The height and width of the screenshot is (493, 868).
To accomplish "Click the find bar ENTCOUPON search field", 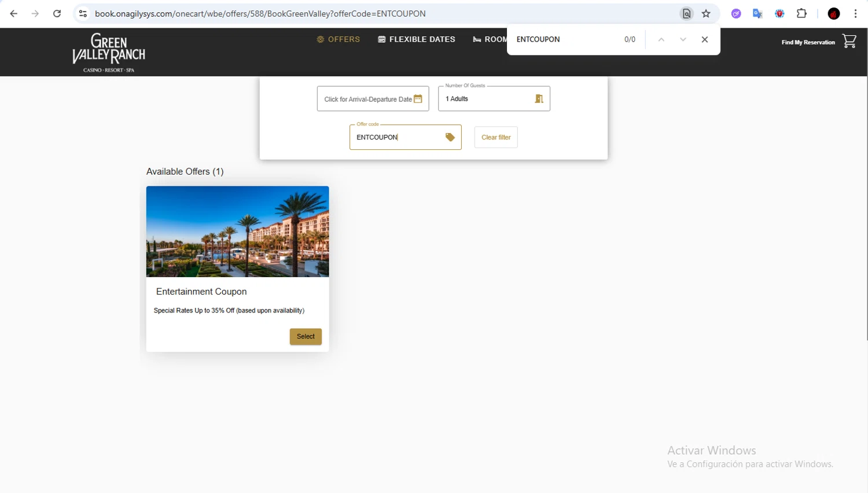I will pos(564,39).
